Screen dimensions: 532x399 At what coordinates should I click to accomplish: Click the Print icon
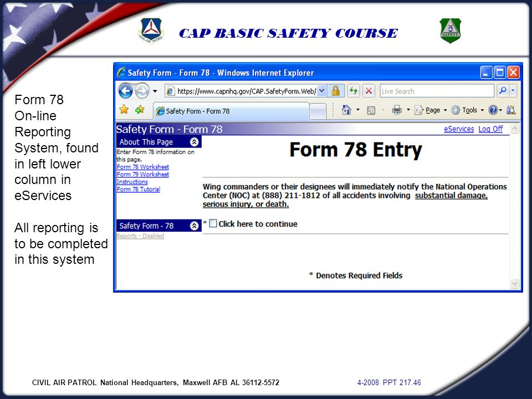[x=397, y=110]
